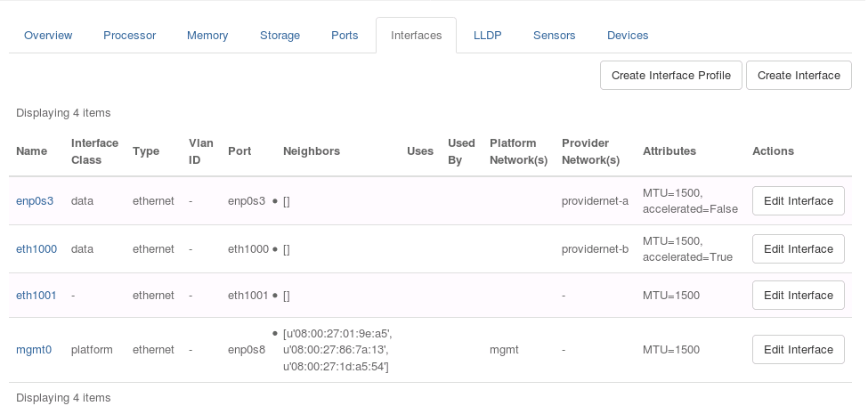Viewport: 868px width, 406px height.
Task: Edit Interface for the mgmt0 row
Action: [x=798, y=350]
